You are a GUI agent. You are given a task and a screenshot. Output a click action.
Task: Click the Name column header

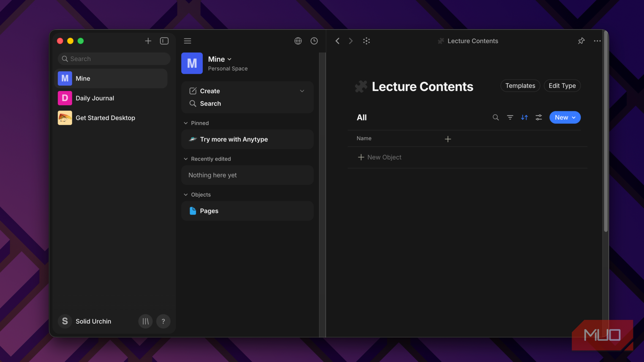pyautogui.click(x=364, y=138)
